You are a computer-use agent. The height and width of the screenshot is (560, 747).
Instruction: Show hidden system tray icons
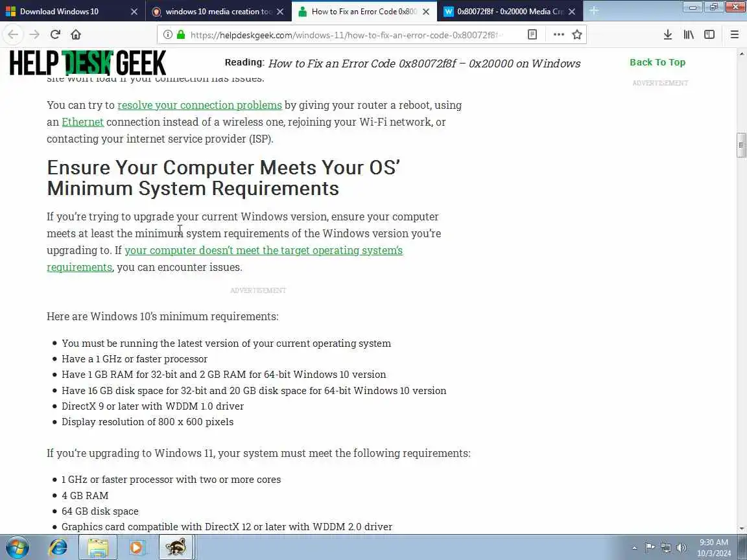(634, 548)
